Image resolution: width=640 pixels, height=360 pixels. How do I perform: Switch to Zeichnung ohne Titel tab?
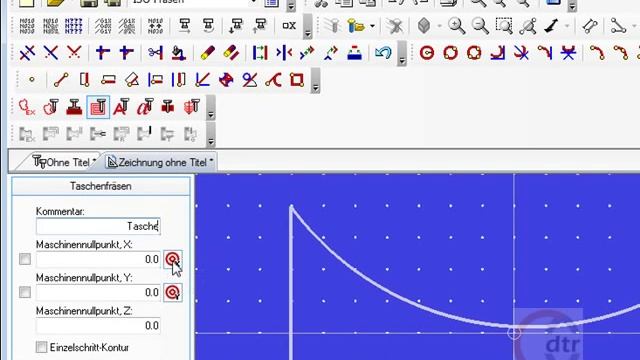pos(160,162)
